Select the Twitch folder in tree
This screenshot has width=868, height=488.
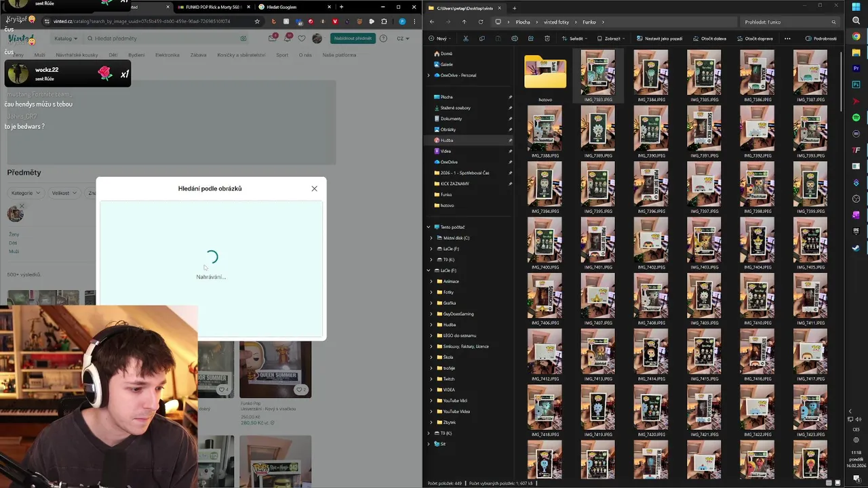click(x=449, y=379)
